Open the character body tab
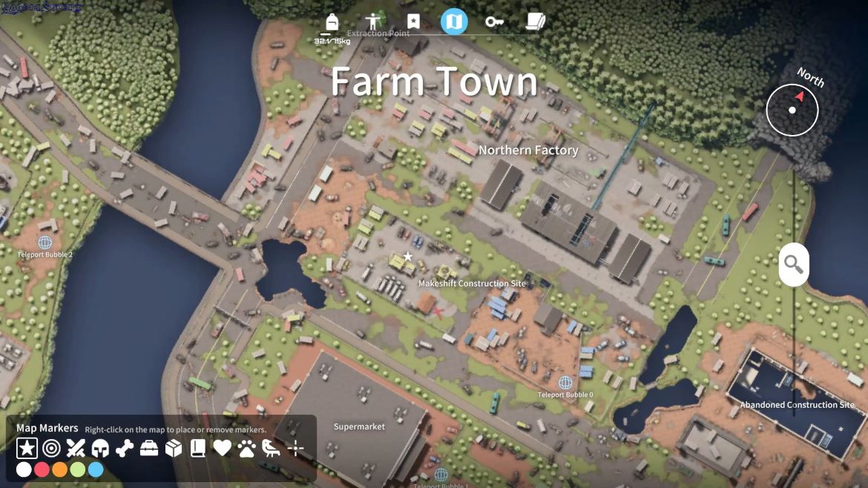This screenshot has width=868, height=488. [373, 22]
